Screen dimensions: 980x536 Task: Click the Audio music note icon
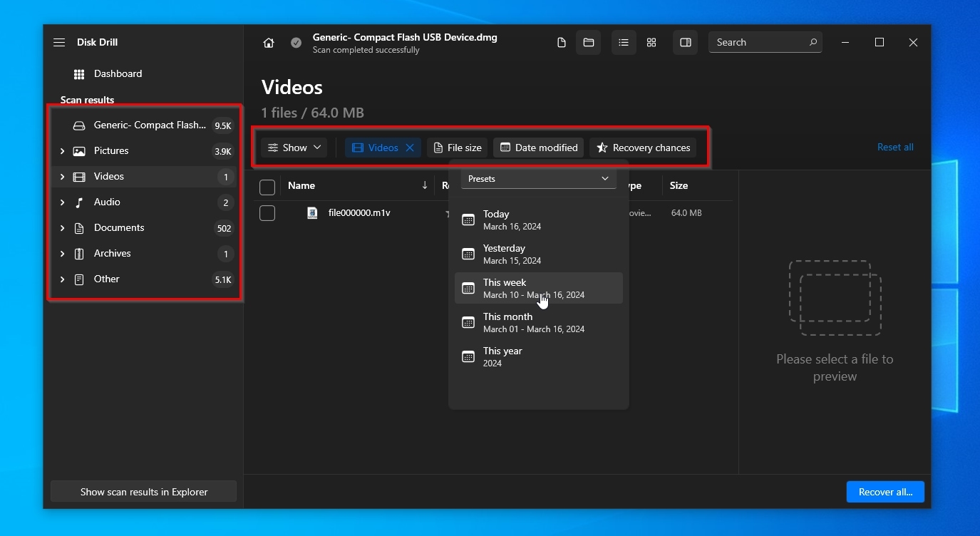pyautogui.click(x=79, y=202)
